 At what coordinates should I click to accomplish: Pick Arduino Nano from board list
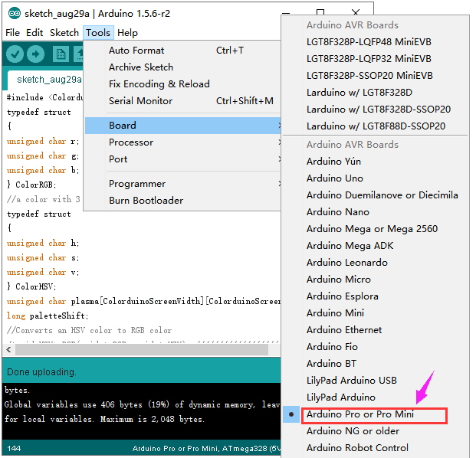pos(376,212)
